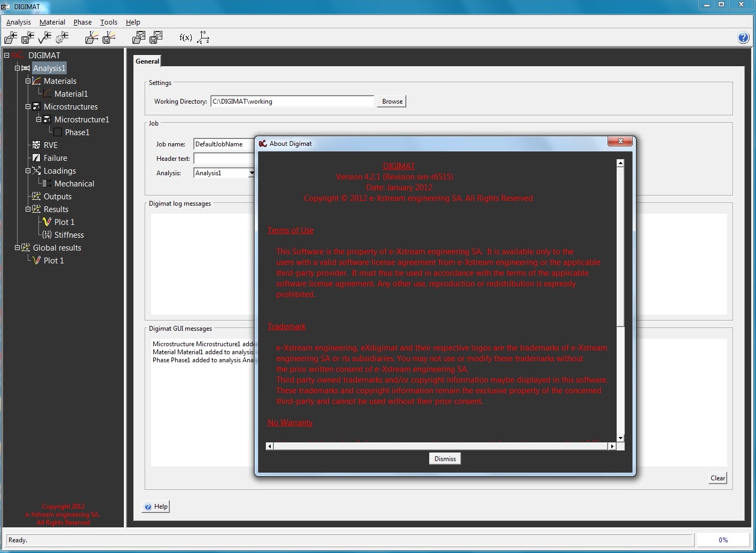Viewport: 756px width, 553px height.
Task: Click the check analysis checkmark icon
Action: [45, 37]
